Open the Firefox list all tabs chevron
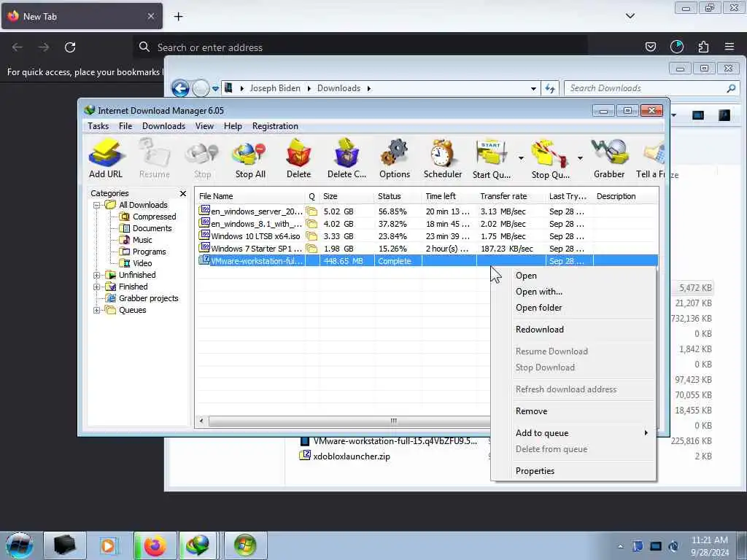This screenshot has width=747, height=560. [x=630, y=16]
